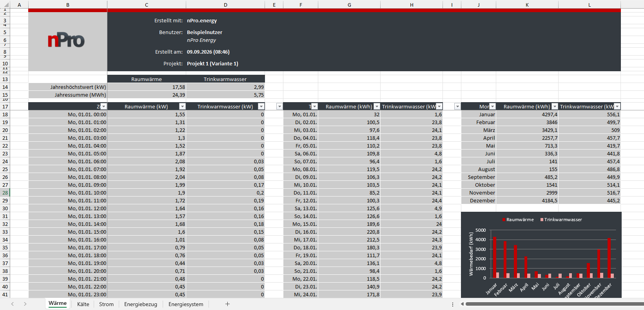This screenshot has height=310, width=644.
Task: Open the Trinkwarmwasser (kW) filter in column D
Action: (x=261, y=106)
